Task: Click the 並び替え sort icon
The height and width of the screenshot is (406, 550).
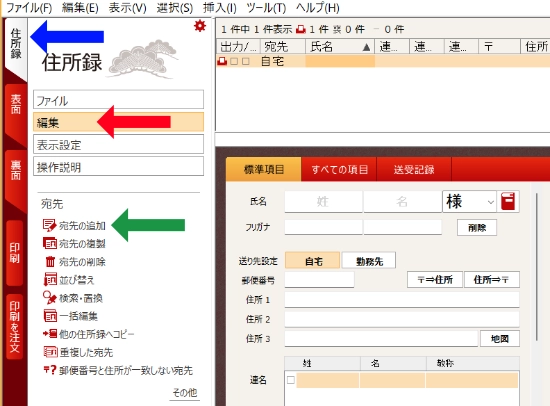Action: [x=50, y=279]
